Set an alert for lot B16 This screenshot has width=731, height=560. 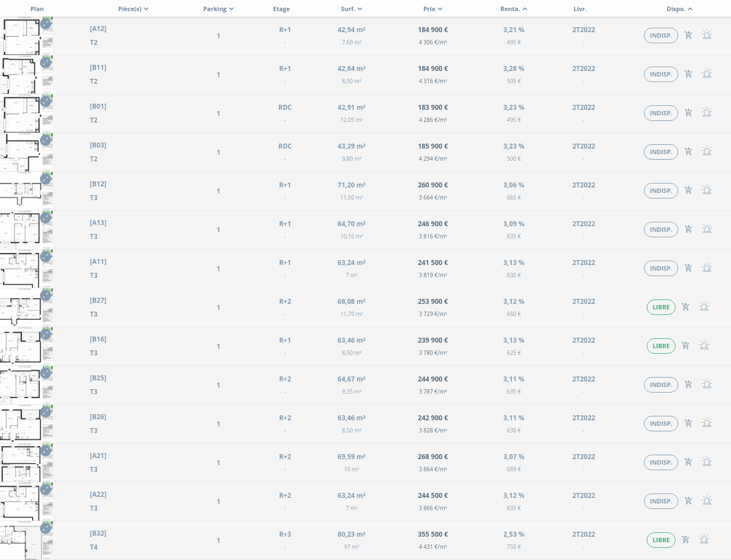tap(704, 345)
